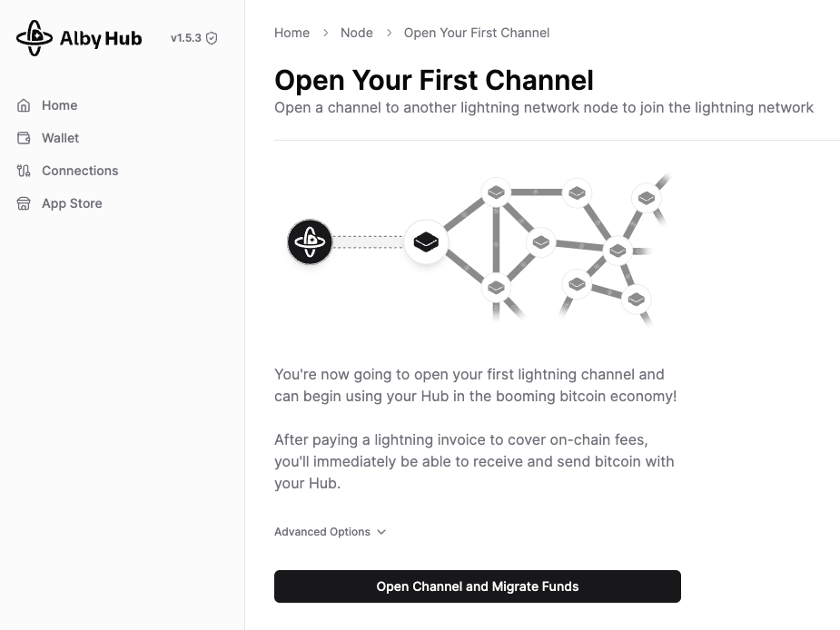Click the App Store storefront icon
Screen dimensions: 840x630
point(24,203)
